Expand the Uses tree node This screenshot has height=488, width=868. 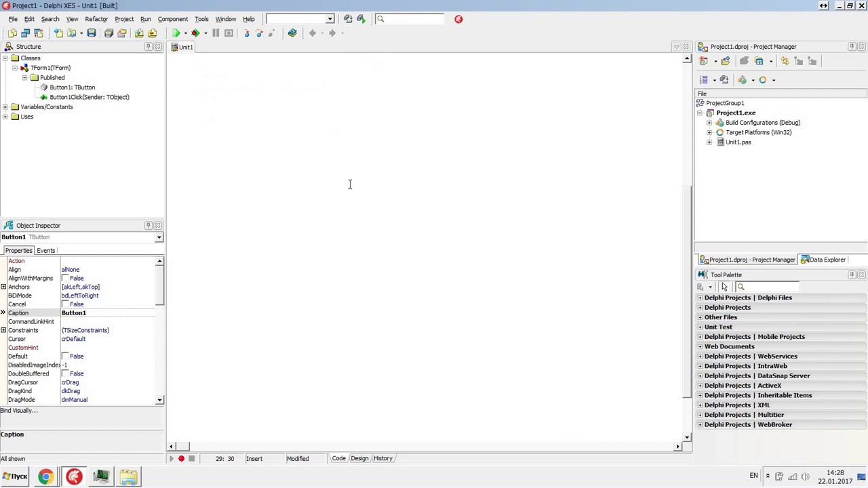click(x=5, y=117)
